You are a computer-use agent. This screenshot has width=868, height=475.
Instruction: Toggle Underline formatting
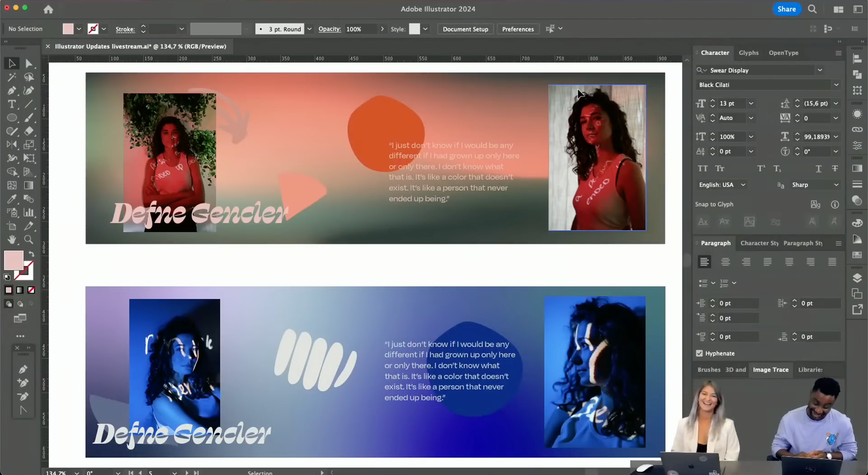point(818,169)
